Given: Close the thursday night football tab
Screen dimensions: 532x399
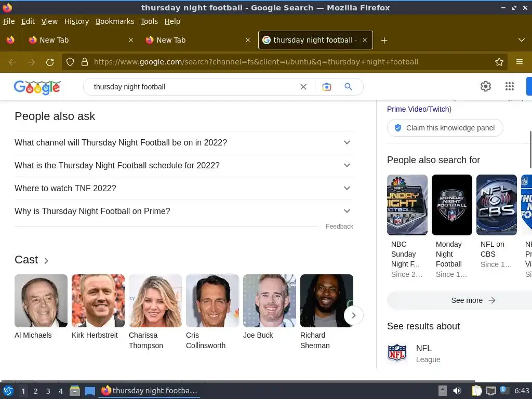Looking at the screenshot, I should click(365, 40).
